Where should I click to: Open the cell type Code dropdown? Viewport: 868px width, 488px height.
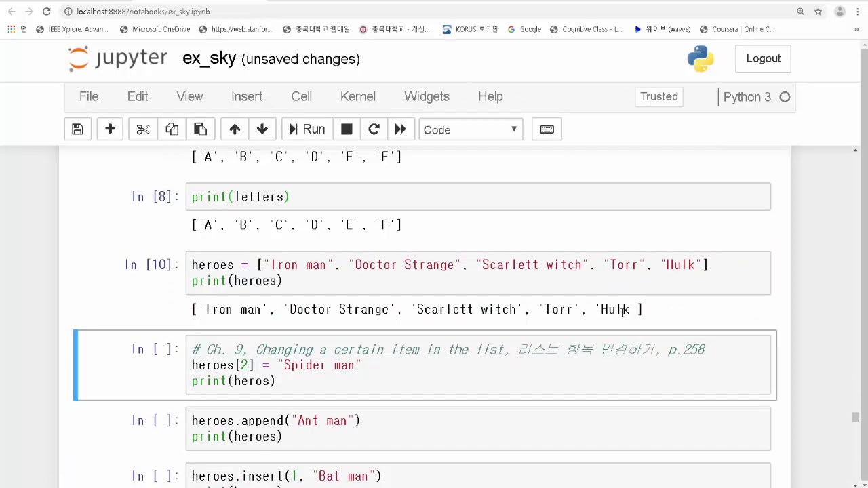click(x=471, y=129)
